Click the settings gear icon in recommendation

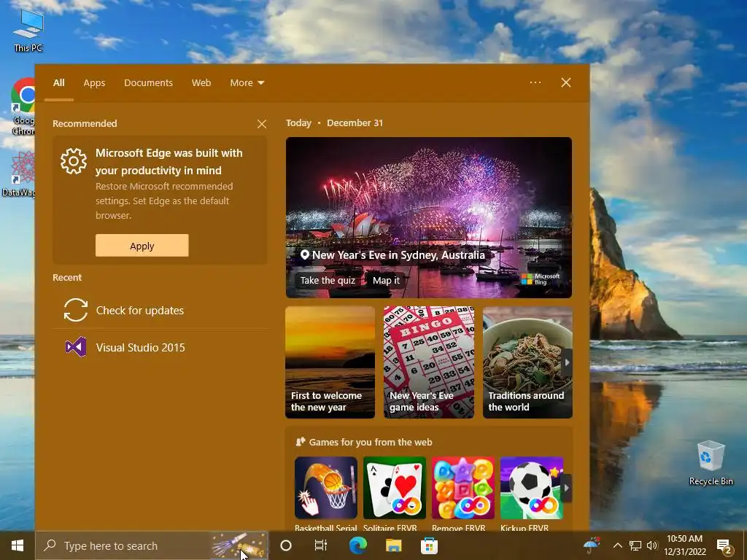(x=74, y=161)
